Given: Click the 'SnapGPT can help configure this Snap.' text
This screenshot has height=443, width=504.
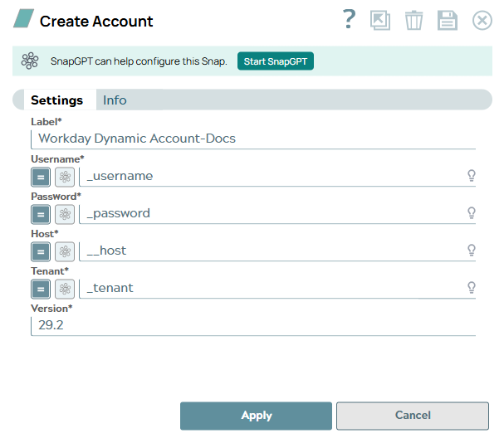Looking at the screenshot, I should click(139, 61).
